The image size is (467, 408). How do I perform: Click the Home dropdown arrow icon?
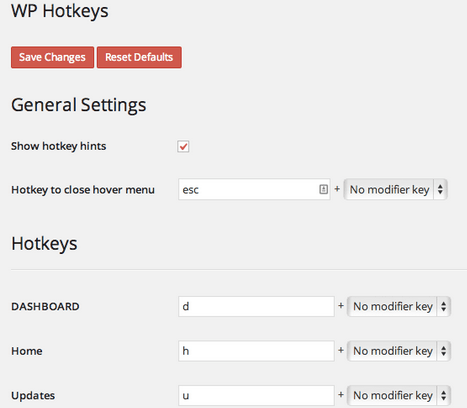[443, 351]
